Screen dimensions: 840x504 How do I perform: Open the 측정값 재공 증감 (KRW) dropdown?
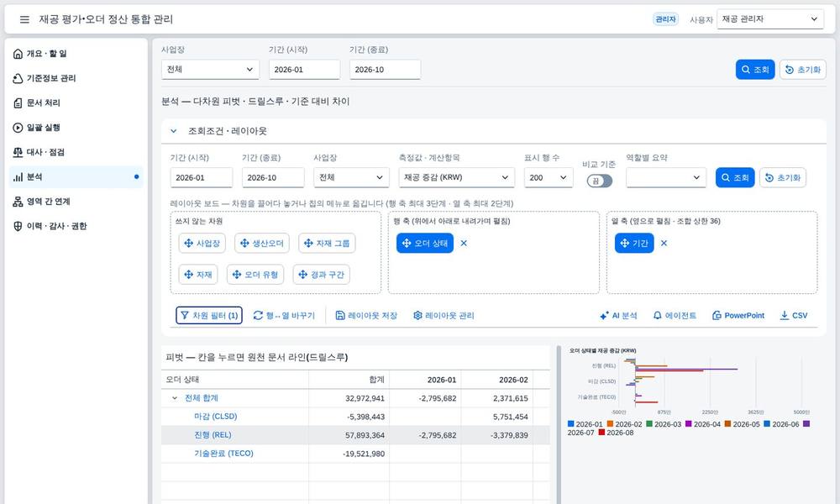click(456, 178)
